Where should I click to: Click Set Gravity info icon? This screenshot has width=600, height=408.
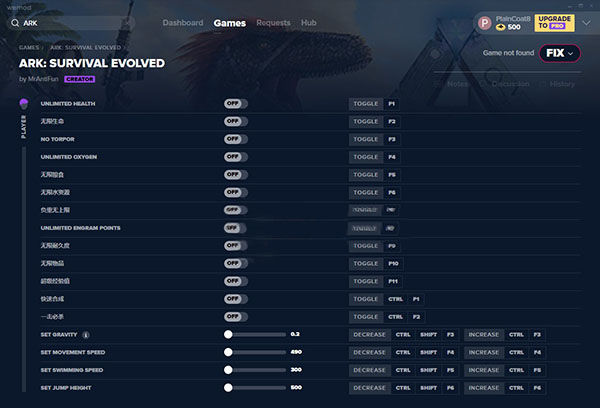(x=86, y=335)
